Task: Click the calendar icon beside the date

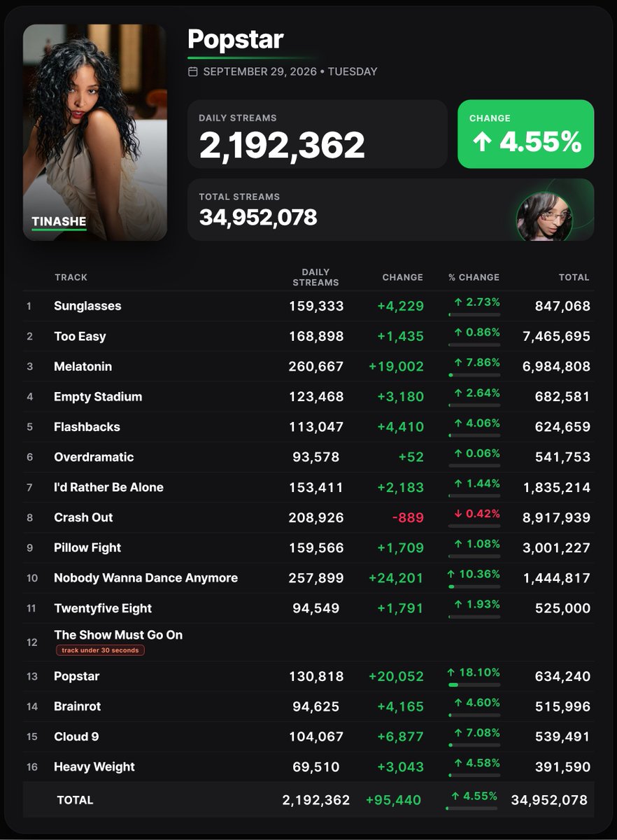Action: [193, 71]
